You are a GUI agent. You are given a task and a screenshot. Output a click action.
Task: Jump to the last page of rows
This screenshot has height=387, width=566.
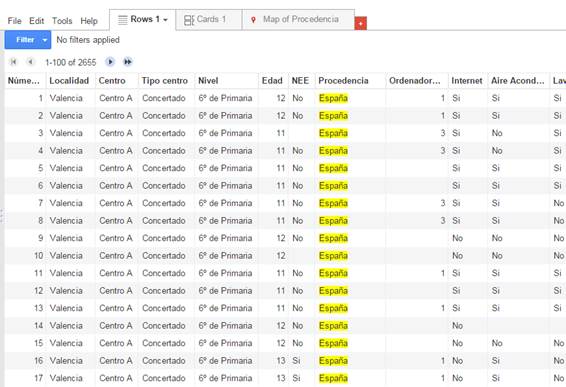point(128,62)
